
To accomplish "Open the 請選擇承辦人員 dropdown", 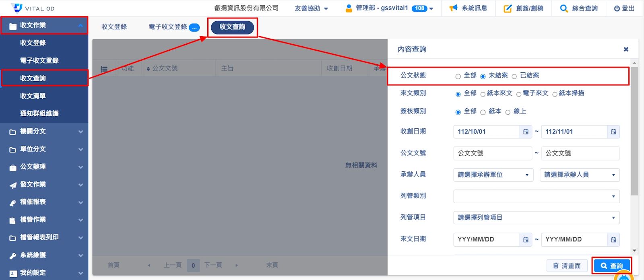I will [580, 175].
